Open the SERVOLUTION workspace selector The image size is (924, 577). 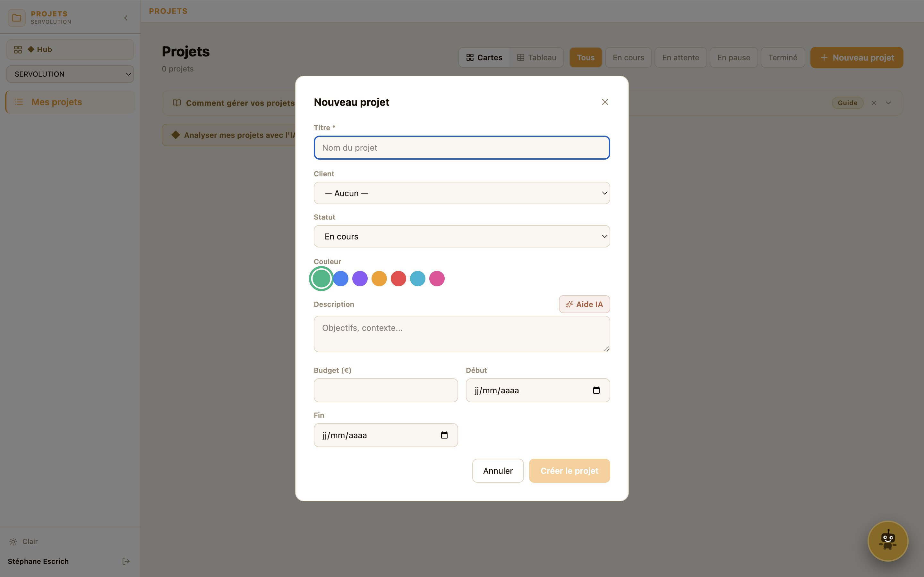click(x=70, y=74)
